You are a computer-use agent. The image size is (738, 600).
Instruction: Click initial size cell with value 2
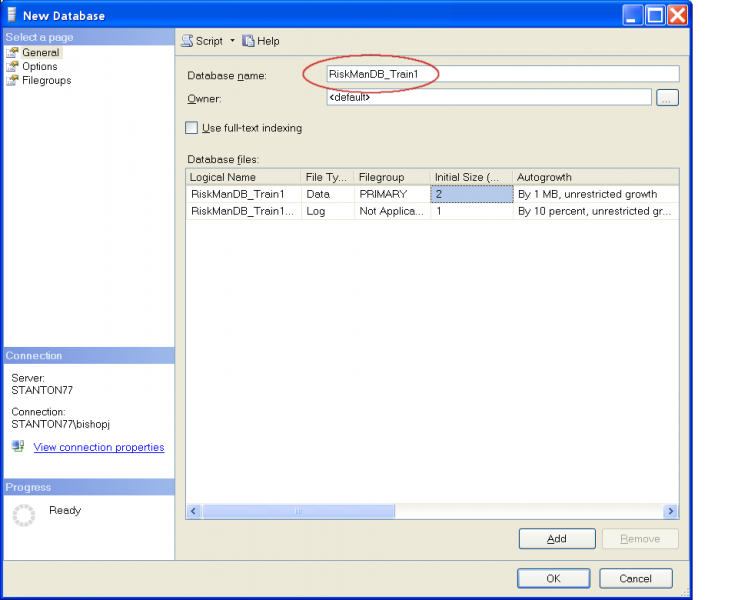(x=472, y=194)
